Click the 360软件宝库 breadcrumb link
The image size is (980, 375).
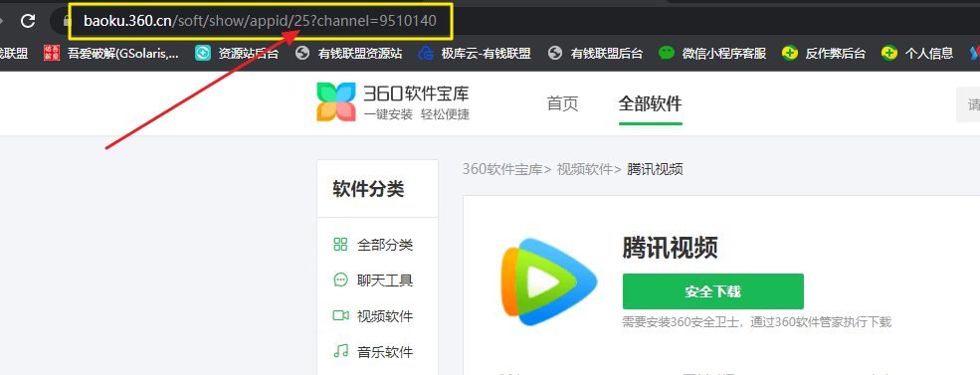click(502, 169)
